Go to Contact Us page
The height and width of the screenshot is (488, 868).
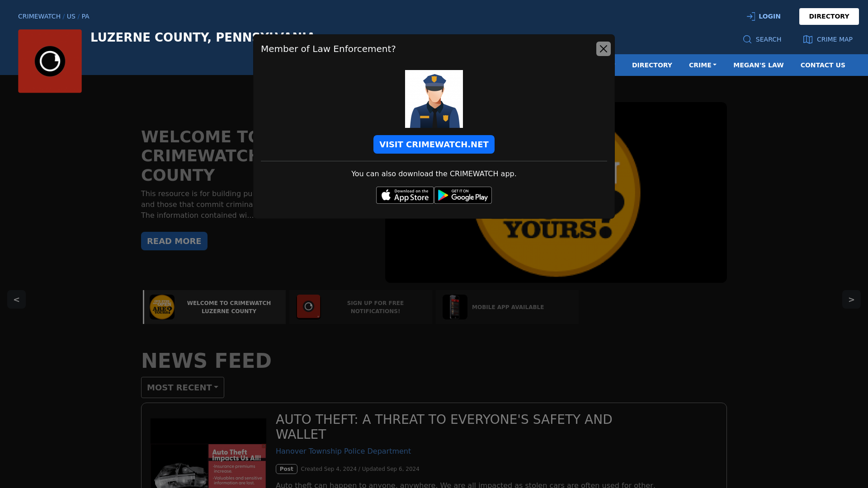(822, 65)
